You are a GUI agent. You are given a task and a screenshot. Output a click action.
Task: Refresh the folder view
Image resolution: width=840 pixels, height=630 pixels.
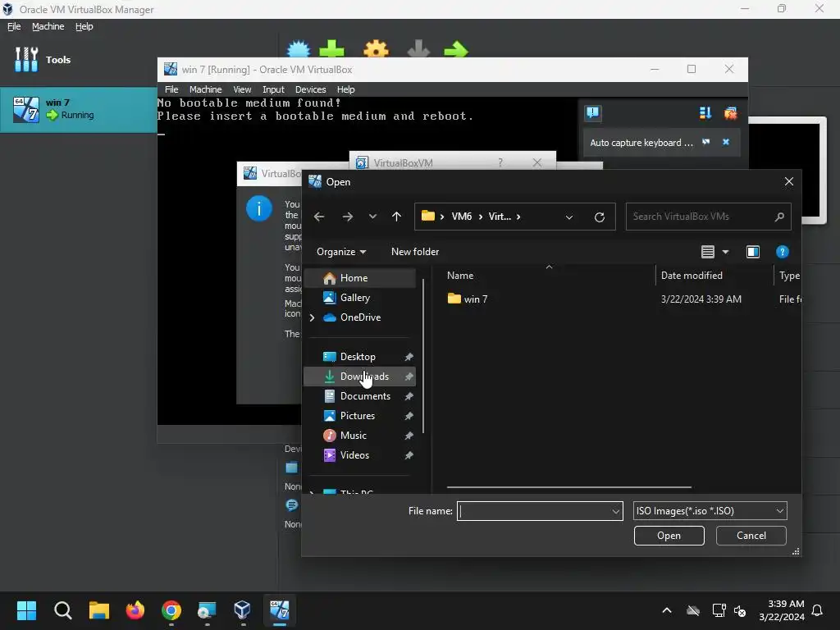[600, 217]
